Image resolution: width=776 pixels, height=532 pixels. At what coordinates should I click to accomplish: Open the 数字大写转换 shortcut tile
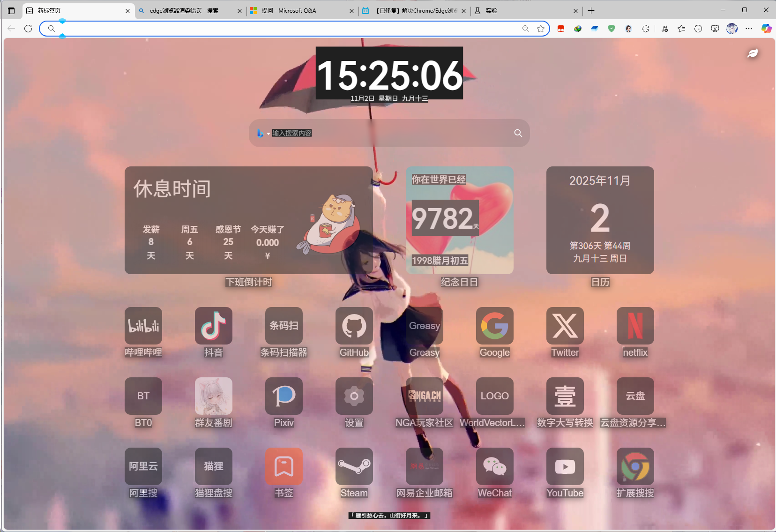[565, 396]
